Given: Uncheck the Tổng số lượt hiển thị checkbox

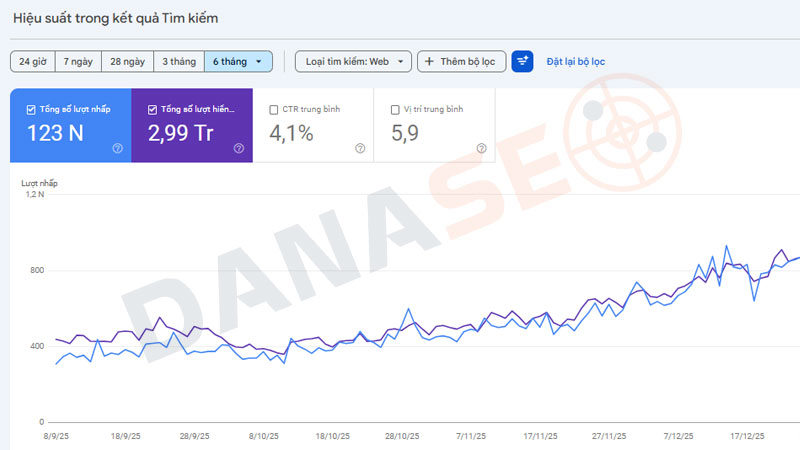Looking at the screenshot, I should coord(153,109).
